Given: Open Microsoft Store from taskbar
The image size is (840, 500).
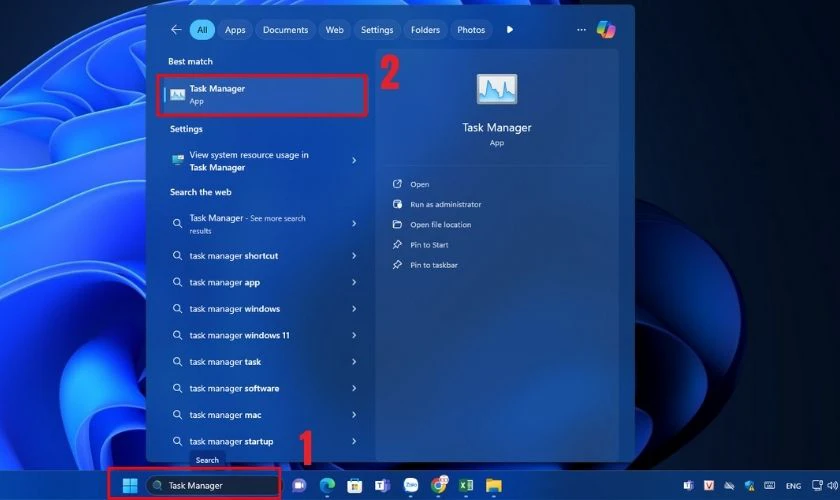Looking at the screenshot, I should [354, 486].
